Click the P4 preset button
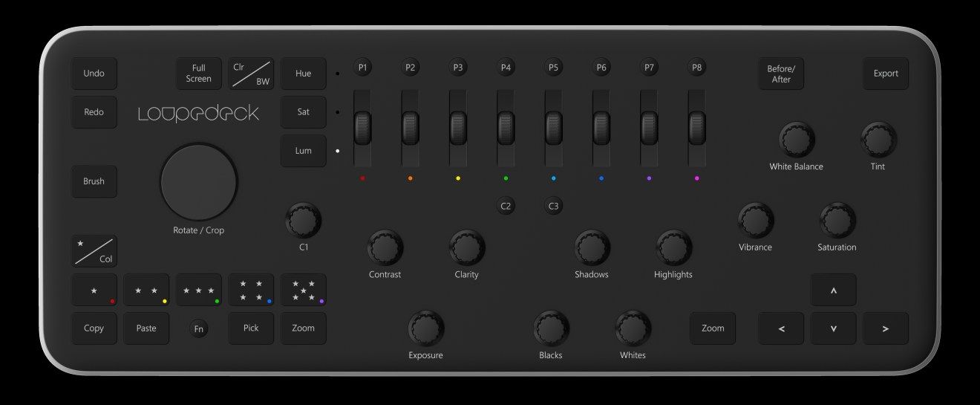The height and width of the screenshot is (405, 980). click(x=506, y=68)
